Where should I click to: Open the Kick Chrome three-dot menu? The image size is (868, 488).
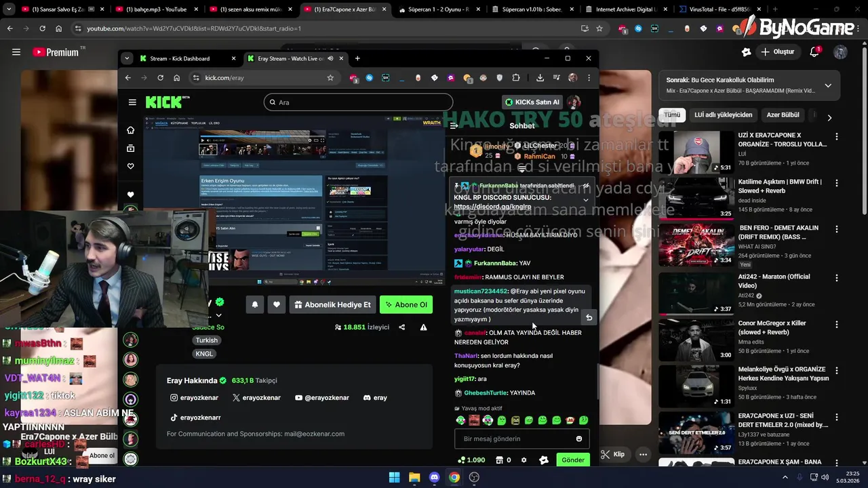tap(589, 78)
